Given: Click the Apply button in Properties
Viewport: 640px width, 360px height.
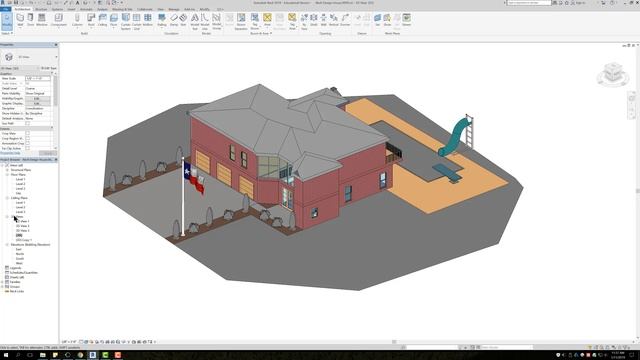Looking at the screenshot, I should (48, 153).
